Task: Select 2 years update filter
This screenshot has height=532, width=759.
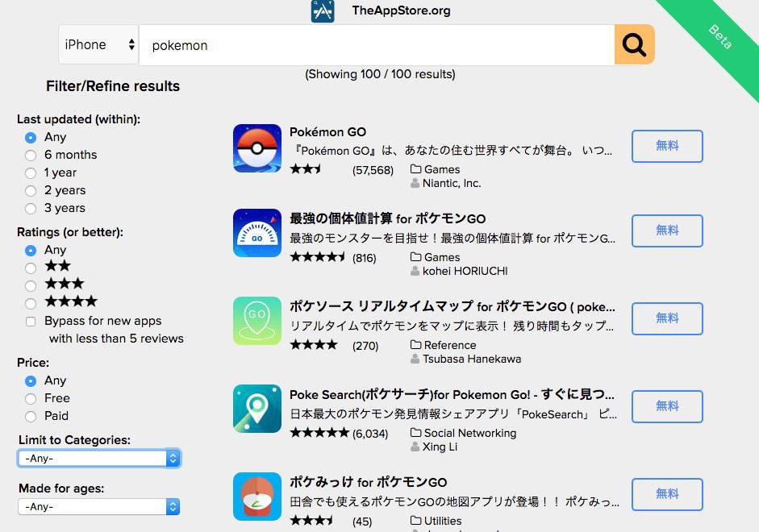Action: [x=31, y=190]
